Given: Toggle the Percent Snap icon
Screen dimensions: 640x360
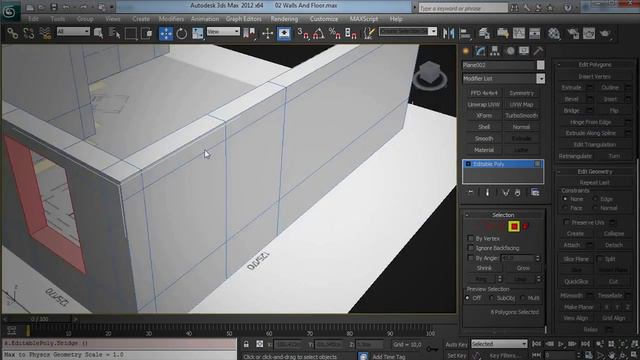Looking at the screenshot, I should pos(335,33).
